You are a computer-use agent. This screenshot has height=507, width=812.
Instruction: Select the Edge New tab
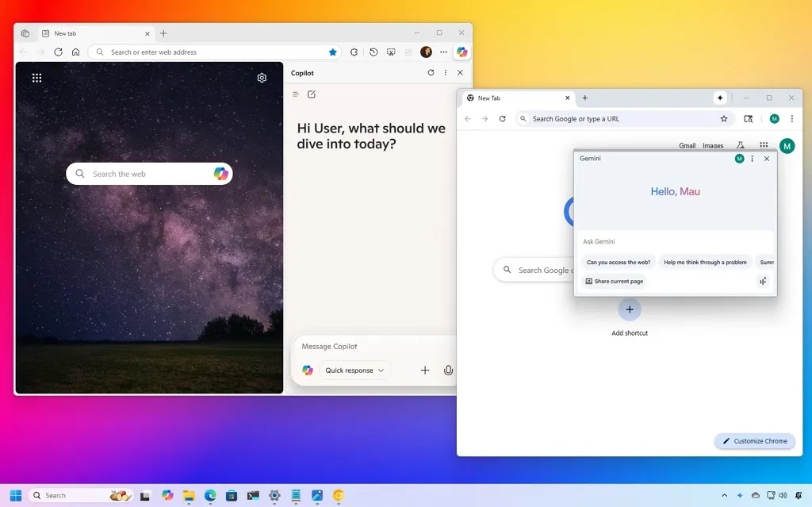tap(96, 33)
